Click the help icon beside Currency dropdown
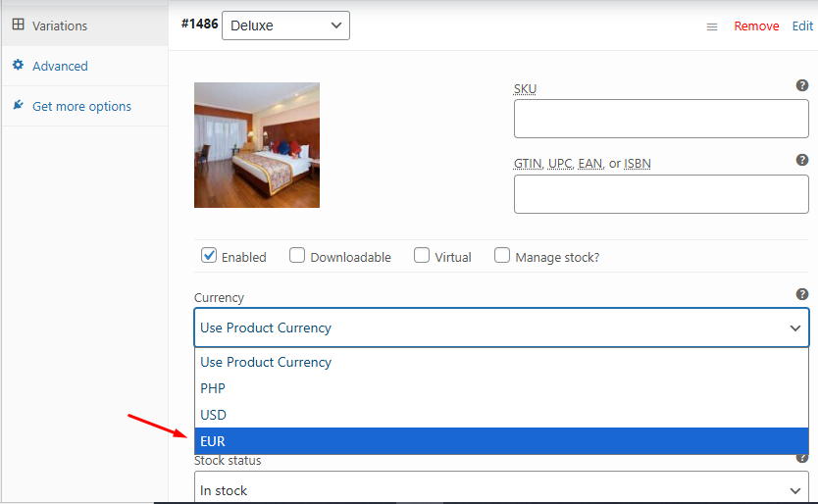Screen dimensions: 818x504 pos(802,294)
